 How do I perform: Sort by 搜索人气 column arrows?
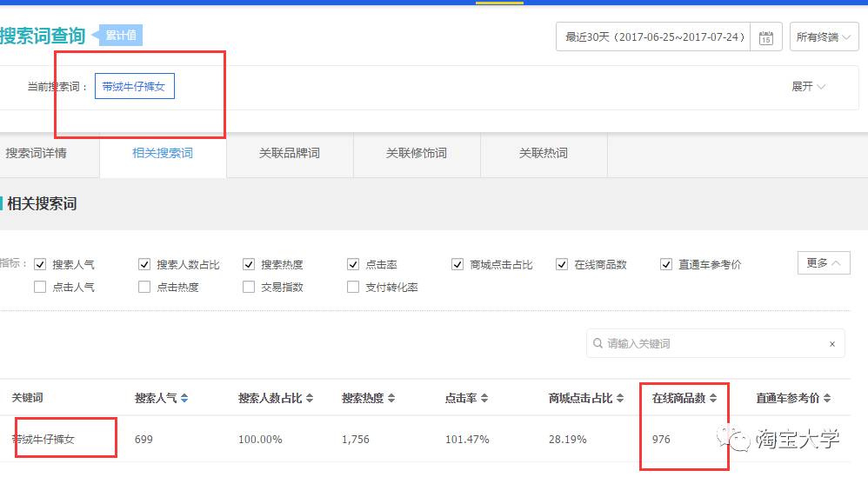[184, 398]
